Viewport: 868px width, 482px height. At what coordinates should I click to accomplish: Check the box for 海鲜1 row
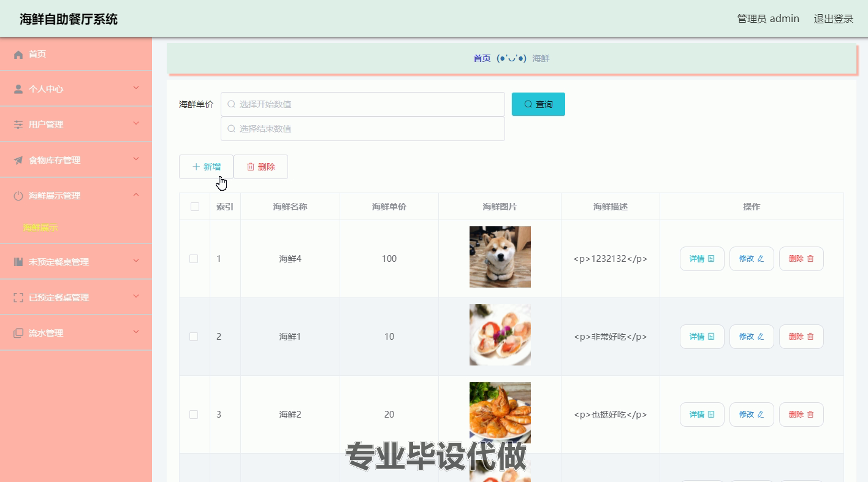(x=194, y=337)
